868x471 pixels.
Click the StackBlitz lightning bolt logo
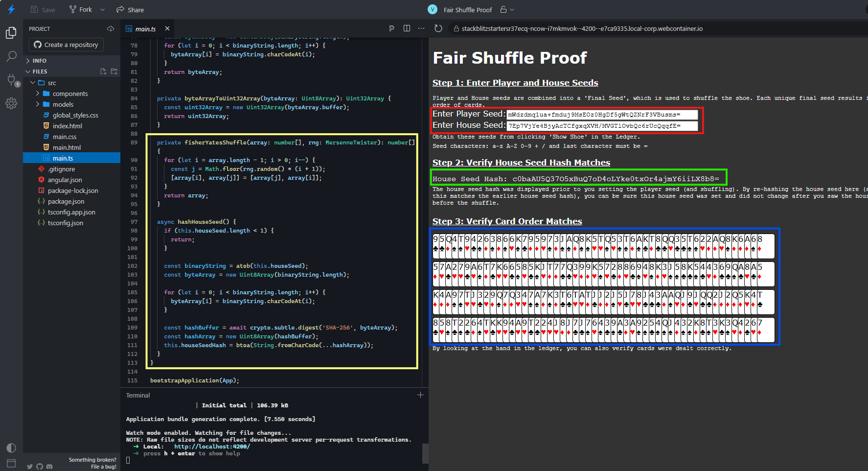coord(11,9)
